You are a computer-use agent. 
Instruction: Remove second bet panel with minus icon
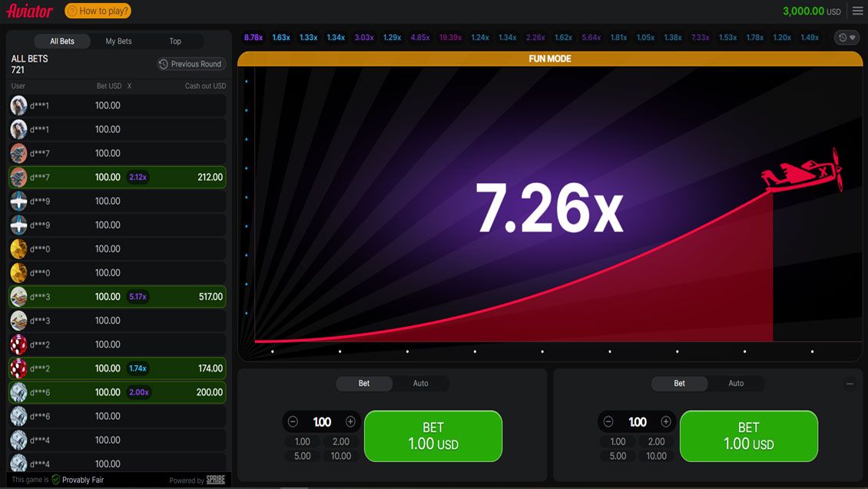click(850, 384)
